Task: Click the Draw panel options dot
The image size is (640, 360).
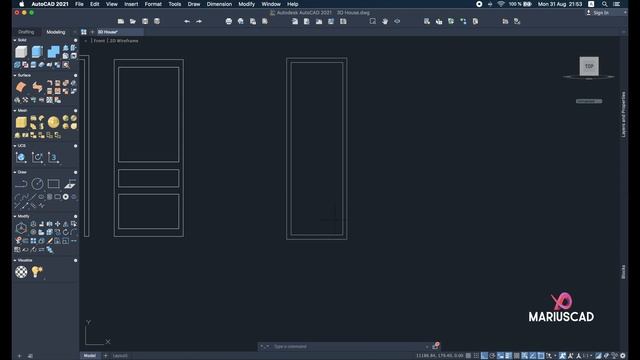Action: point(76,172)
